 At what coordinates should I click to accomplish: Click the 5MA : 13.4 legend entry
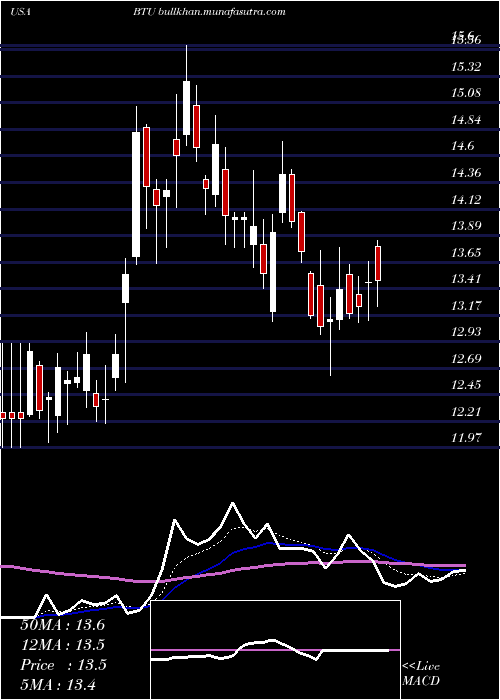tap(59, 684)
